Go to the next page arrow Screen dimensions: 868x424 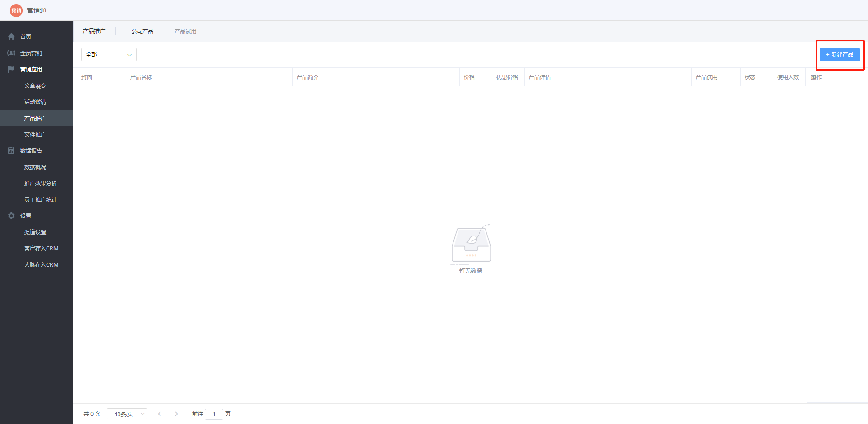pyautogui.click(x=176, y=414)
